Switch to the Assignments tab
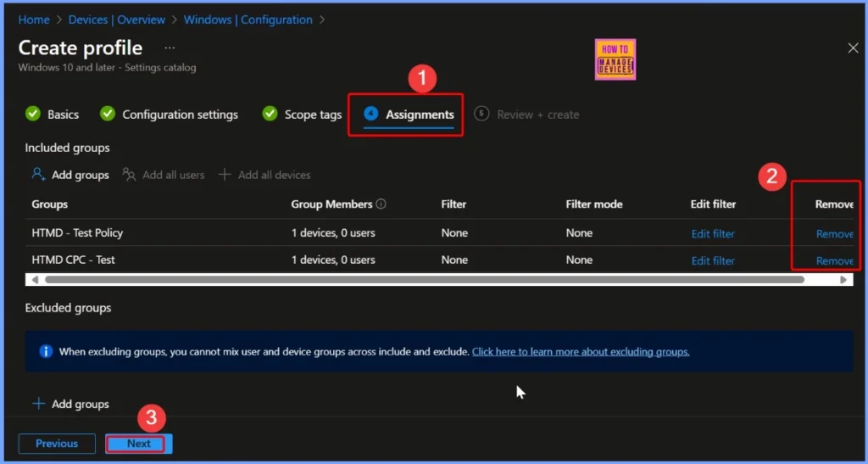This screenshot has width=868, height=464. pos(419,115)
